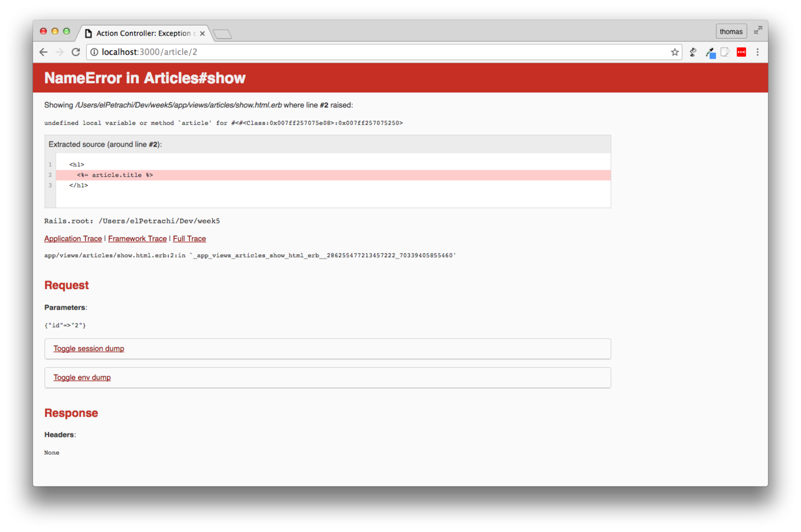Go back using the browser back arrow
Image resolution: width=801 pixels, height=532 pixels.
(x=43, y=52)
